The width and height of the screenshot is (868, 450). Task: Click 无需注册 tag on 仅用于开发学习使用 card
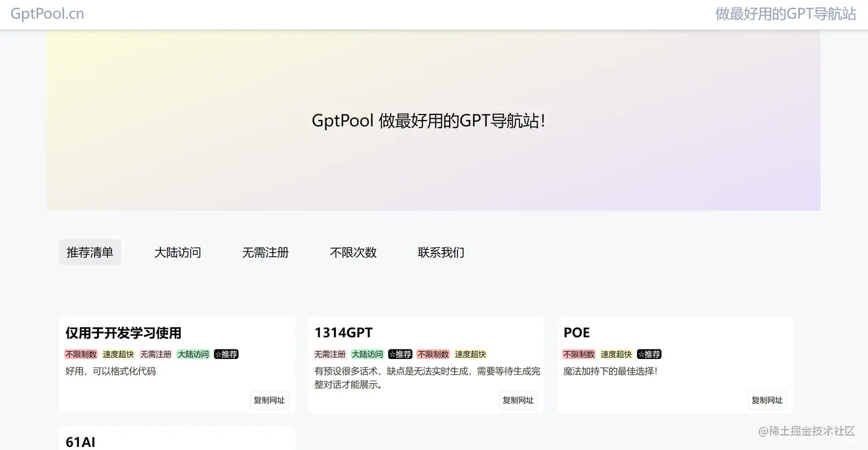pyautogui.click(x=156, y=354)
